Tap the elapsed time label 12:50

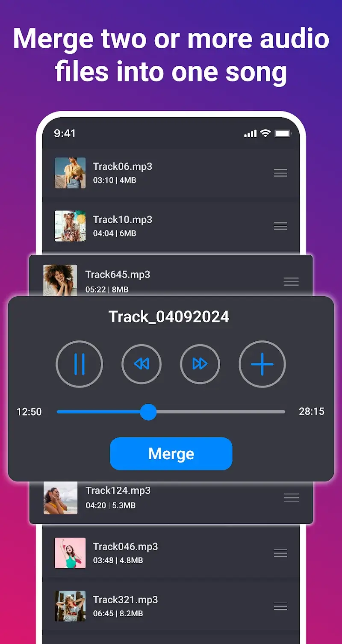[29, 411]
